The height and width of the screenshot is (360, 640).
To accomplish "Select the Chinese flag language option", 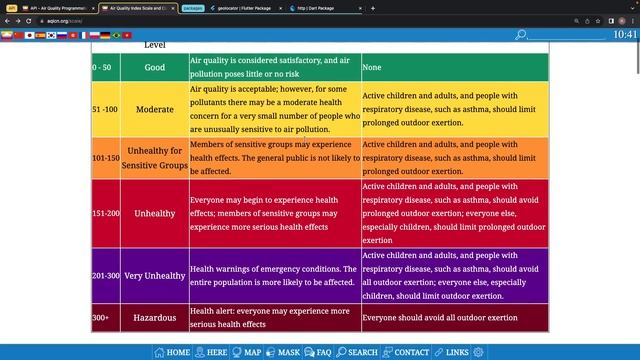I will [19, 36].
